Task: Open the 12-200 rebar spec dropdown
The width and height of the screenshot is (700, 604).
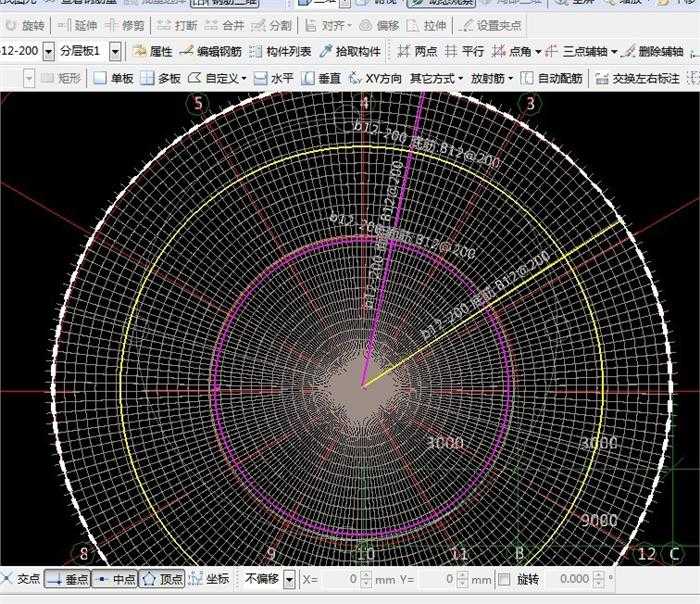Action: pyautogui.click(x=49, y=52)
